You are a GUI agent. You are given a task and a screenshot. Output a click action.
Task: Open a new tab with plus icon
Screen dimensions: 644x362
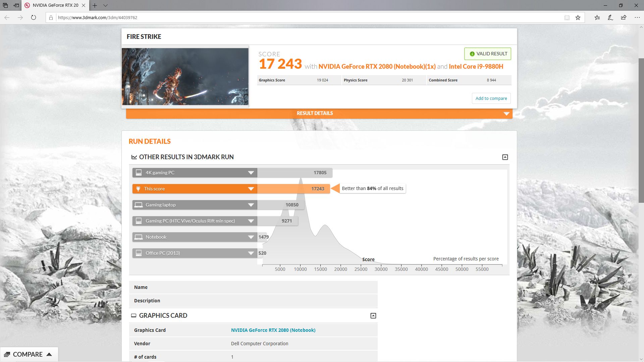pos(95,5)
